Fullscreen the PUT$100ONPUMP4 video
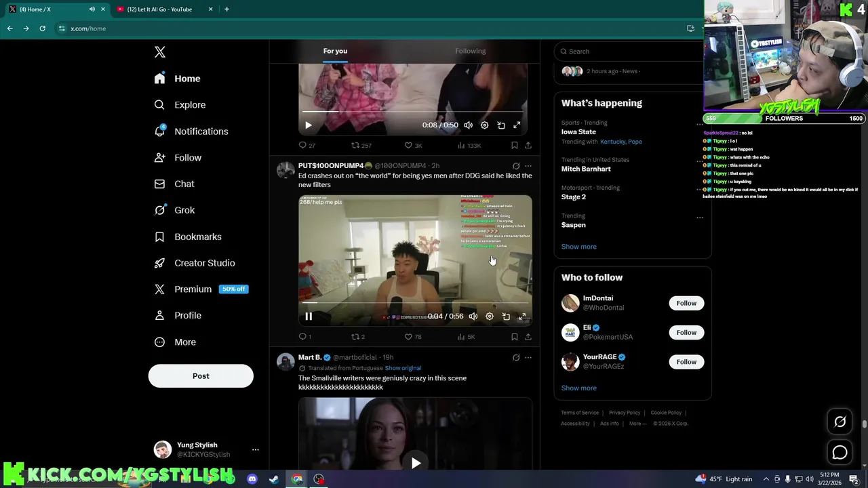This screenshot has height=488, width=868. pos(522,317)
